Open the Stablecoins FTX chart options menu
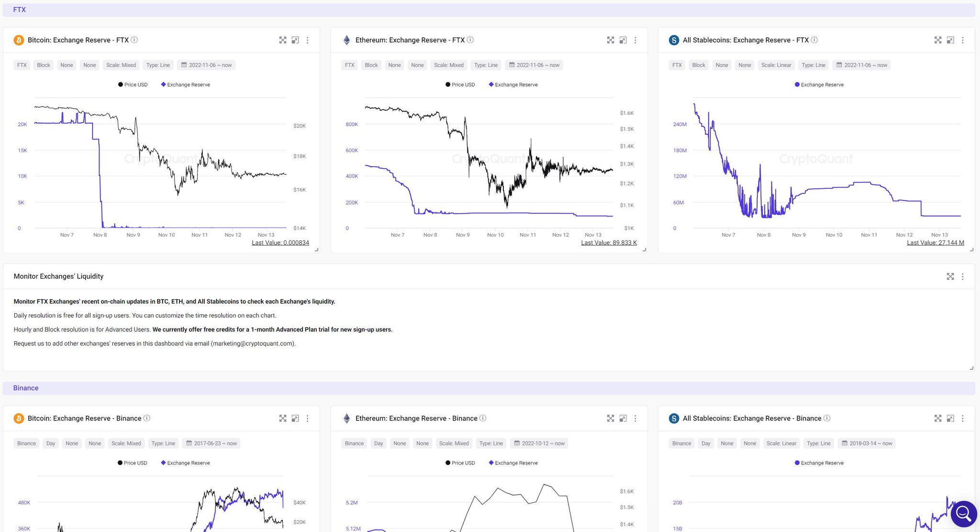 (x=963, y=40)
